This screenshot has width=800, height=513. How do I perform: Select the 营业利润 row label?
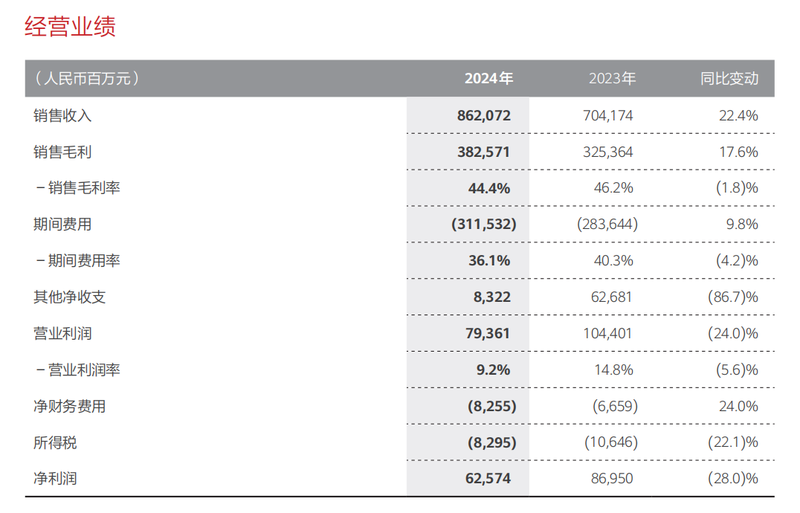click(62, 333)
